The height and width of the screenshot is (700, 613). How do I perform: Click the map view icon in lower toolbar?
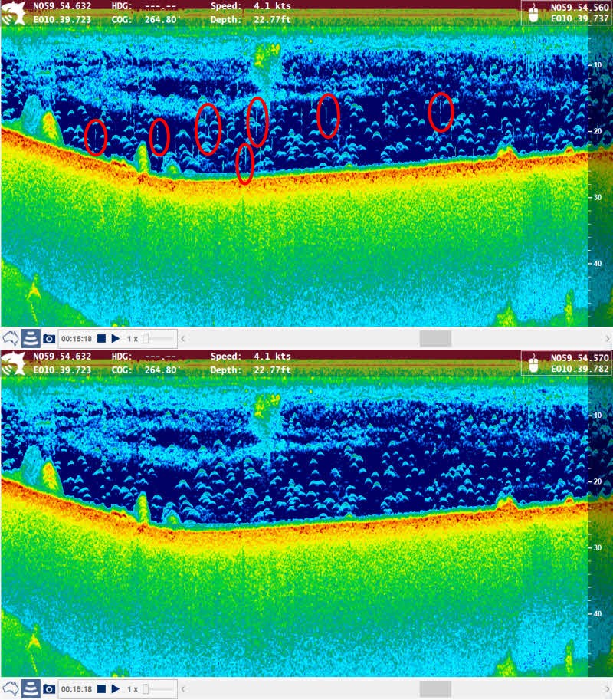10,688
